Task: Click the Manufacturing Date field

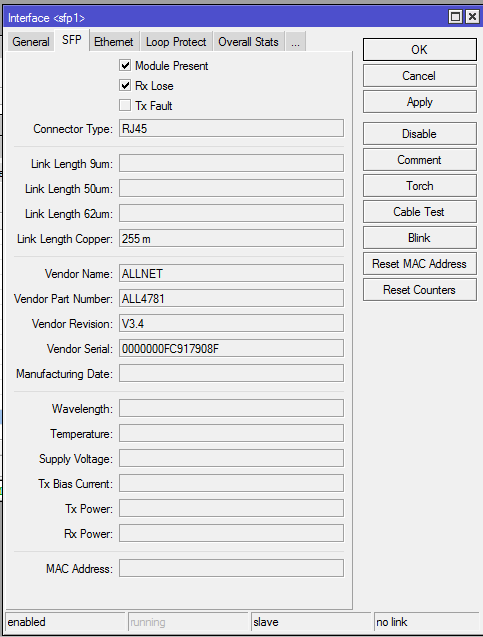Action: click(231, 373)
